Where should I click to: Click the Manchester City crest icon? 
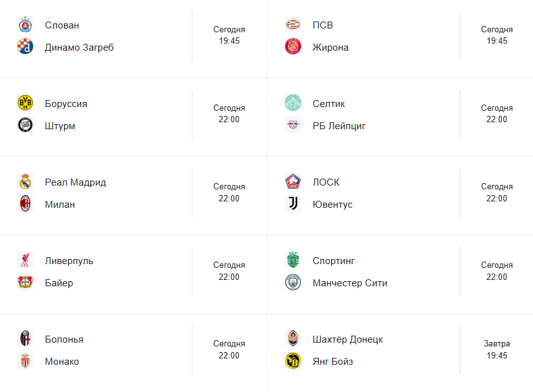pos(292,282)
